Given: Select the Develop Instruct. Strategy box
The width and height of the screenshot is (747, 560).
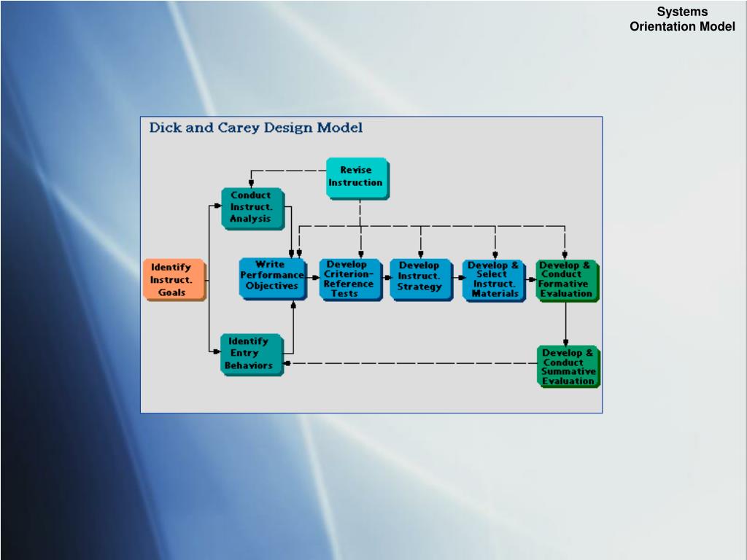Looking at the screenshot, I should pos(422,280).
